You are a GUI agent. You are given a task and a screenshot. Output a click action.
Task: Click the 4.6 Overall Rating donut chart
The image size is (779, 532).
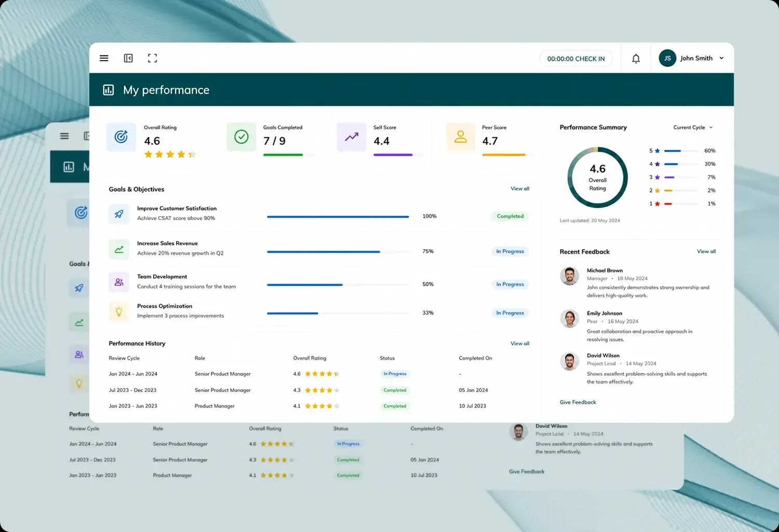597,178
